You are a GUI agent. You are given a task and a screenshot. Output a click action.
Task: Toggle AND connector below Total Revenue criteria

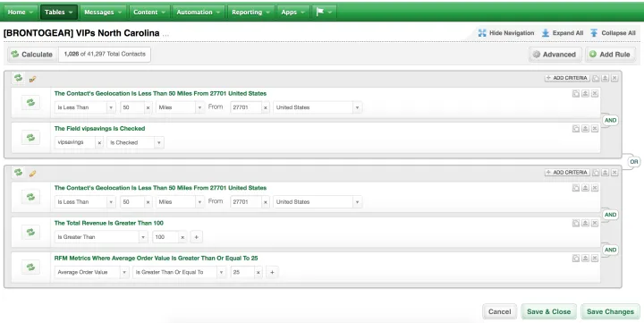click(x=610, y=250)
